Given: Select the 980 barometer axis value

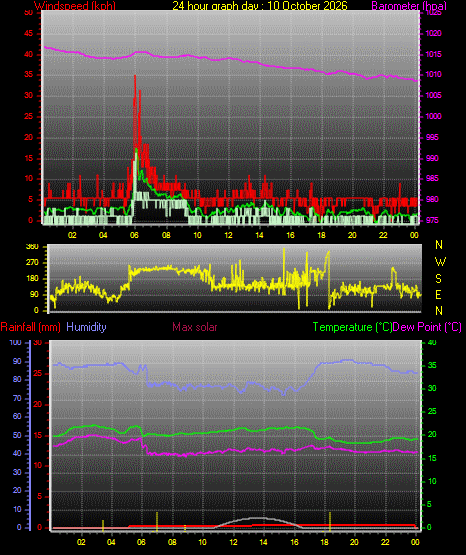Looking at the screenshot, I should (x=432, y=199).
